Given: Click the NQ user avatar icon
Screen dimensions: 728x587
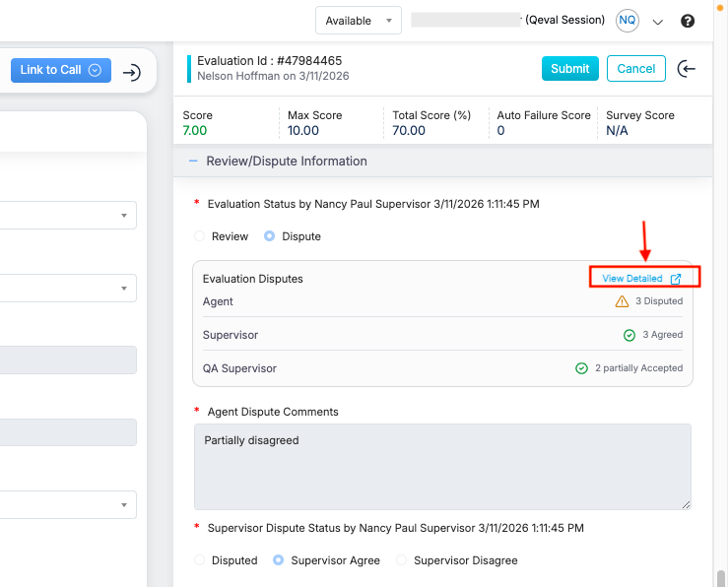Looking at the screenshot, I should (x=627, y=21).
